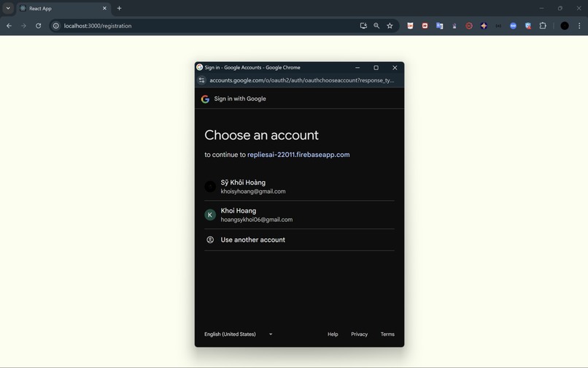Click the popup's site settings icon
This screenshot has height=368, width=588.
tap(202, 80)
